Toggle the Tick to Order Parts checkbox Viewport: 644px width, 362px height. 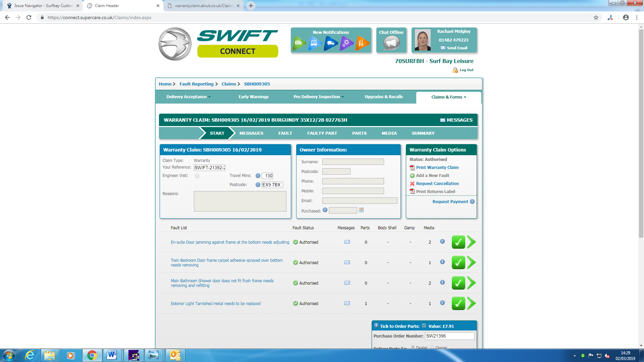point(424,326)
